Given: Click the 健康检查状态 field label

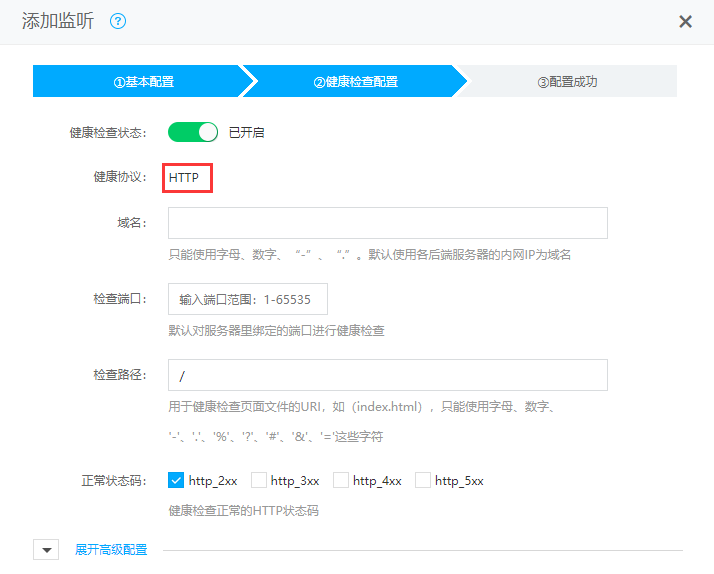Looking at the screenshot, I should point(107,132).
